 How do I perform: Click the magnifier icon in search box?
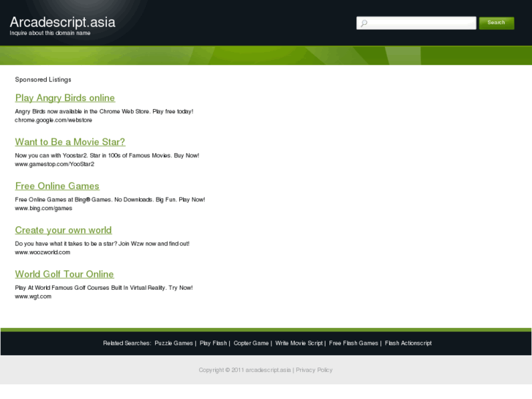tap(364, 23)
